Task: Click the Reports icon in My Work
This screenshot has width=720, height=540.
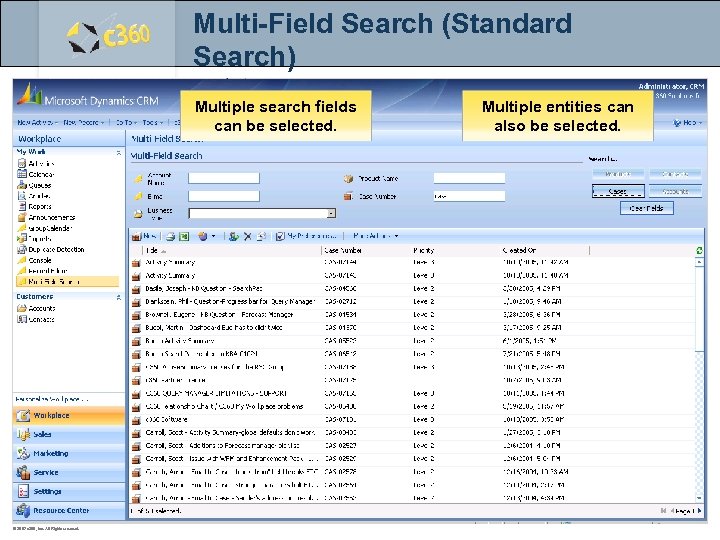Action: point(22,207)
